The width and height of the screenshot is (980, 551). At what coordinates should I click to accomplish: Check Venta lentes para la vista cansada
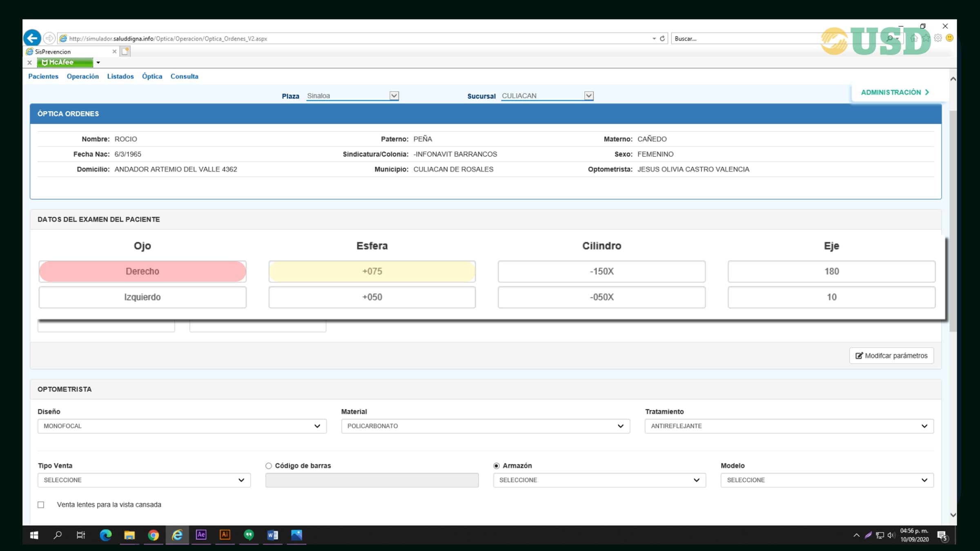pos(41,505)
